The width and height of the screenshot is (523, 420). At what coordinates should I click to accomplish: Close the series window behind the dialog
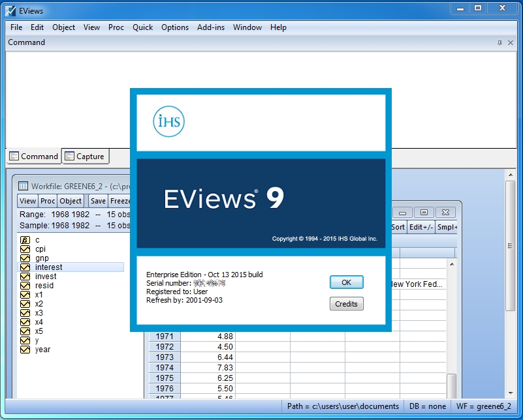pyautogui.click(x=445, y=213)
